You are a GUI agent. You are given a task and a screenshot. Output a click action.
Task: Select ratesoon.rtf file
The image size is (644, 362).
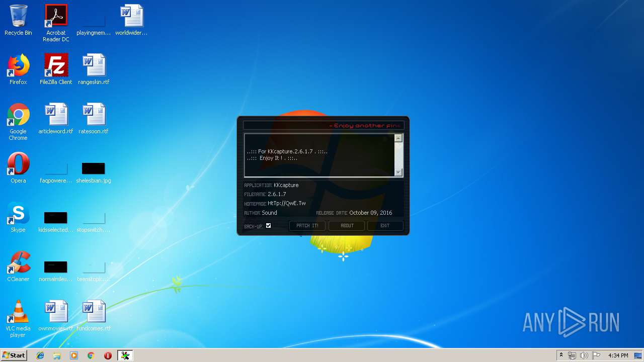[x=94, y=119]
